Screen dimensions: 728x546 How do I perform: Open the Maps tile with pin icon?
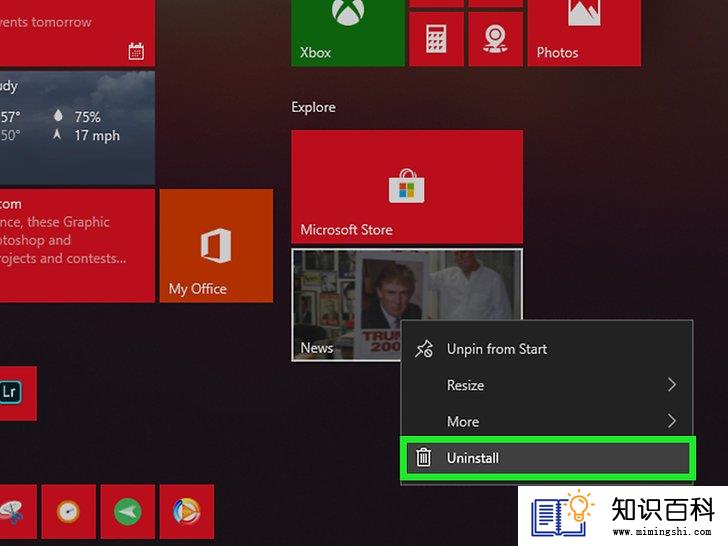[x=495, y=39]
